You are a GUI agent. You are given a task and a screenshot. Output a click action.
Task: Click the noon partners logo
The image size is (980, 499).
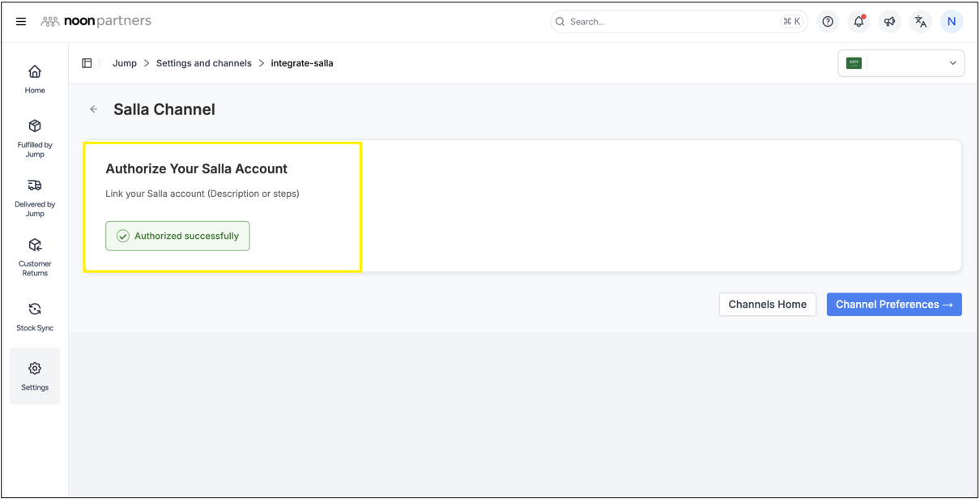pyautogui.click(x=96, y=22)
